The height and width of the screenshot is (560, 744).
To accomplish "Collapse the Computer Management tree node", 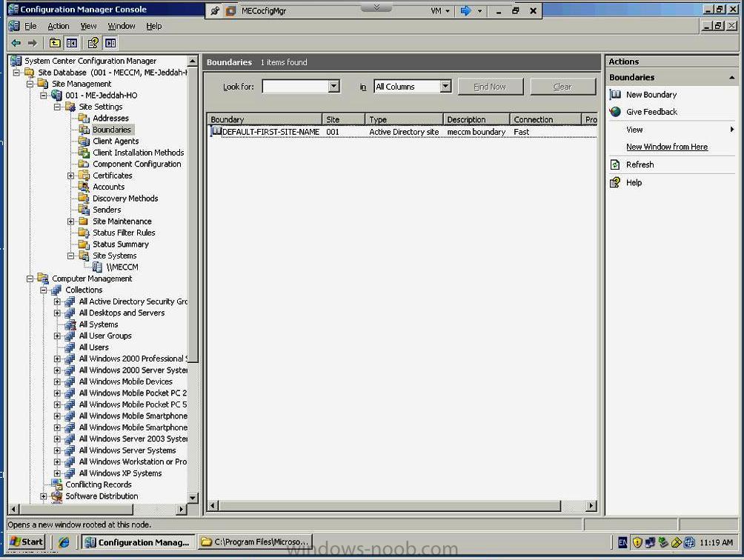I will 30,279.
